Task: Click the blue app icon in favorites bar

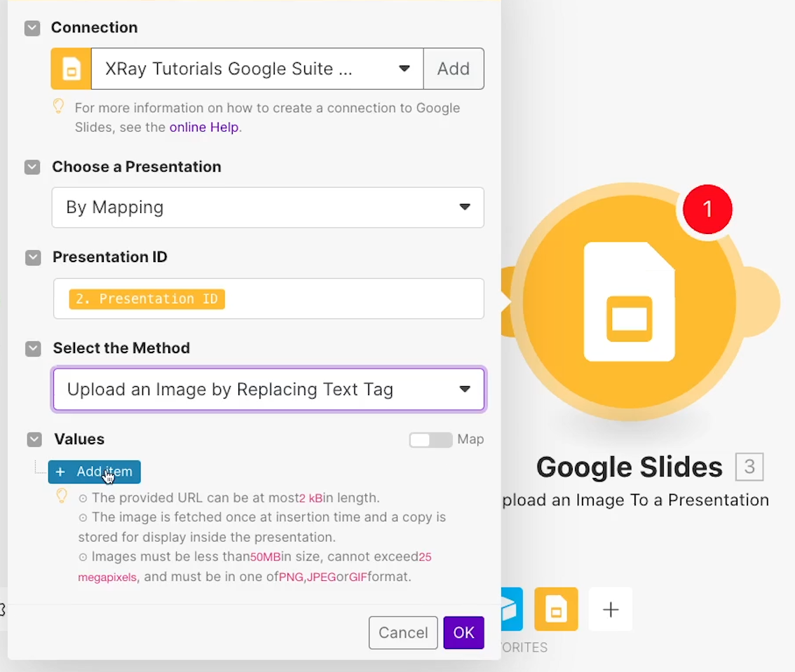Action: click(512, 609)
